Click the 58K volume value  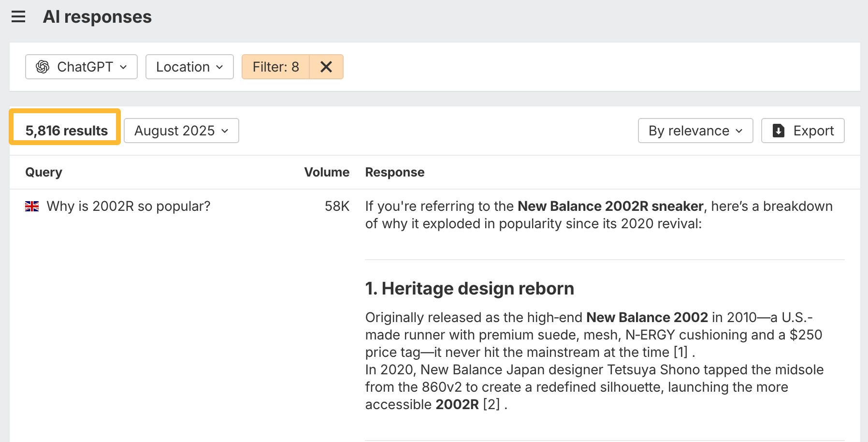click(337, 206)
